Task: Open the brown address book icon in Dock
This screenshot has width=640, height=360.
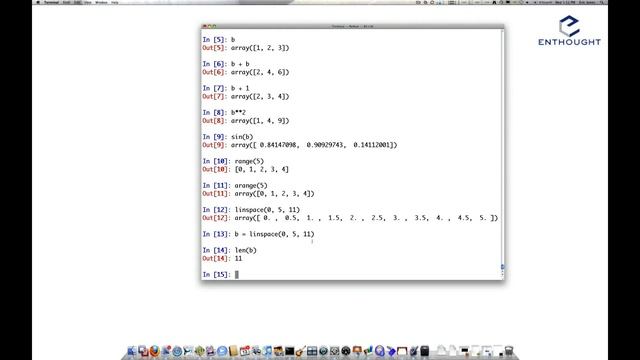Action: point(233,351)
